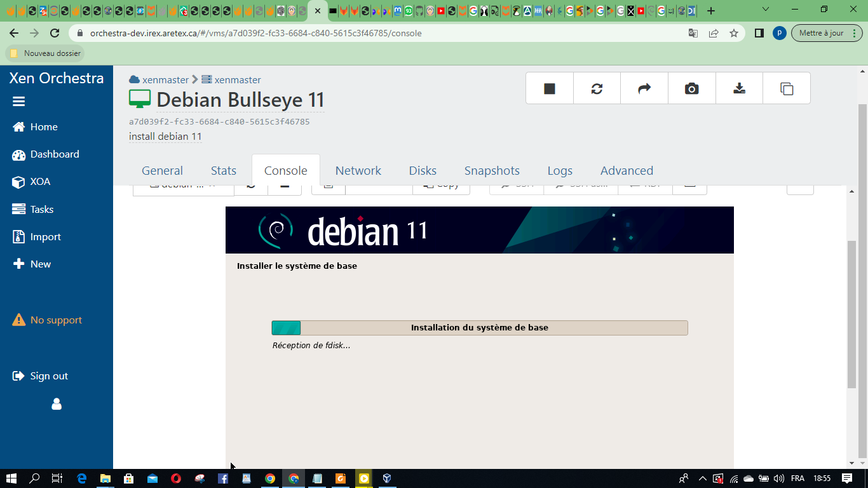
Task: Click the 18:55 taskbar clock
Action: (x=822, y=478)
